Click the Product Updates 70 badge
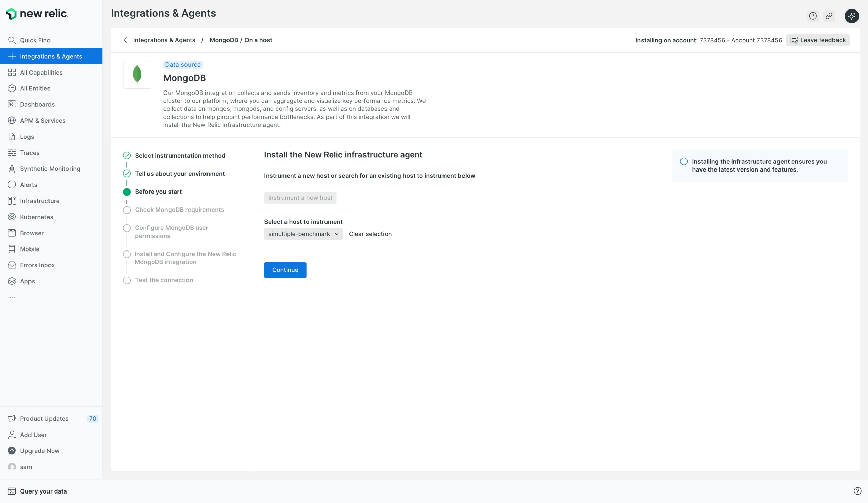 [92, 418]
